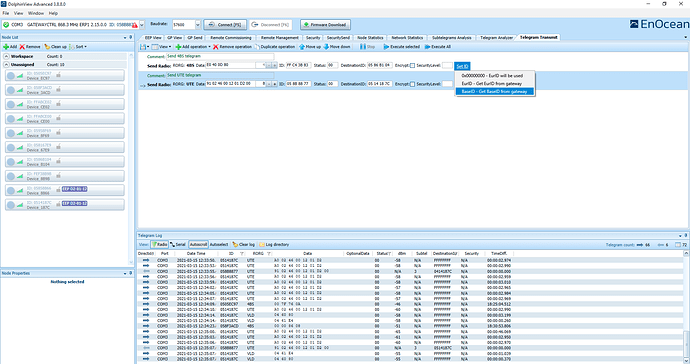Remove selected node with the red X
This screenshot has height=364, width=690.
[22, 47]
